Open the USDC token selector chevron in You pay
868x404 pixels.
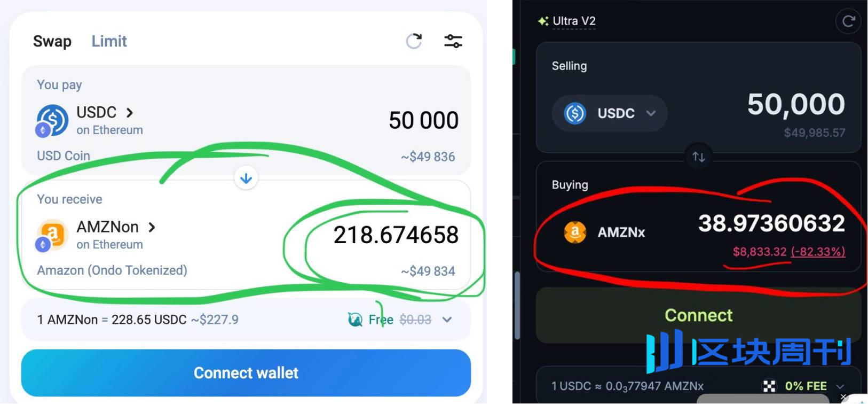coord(130,113)
